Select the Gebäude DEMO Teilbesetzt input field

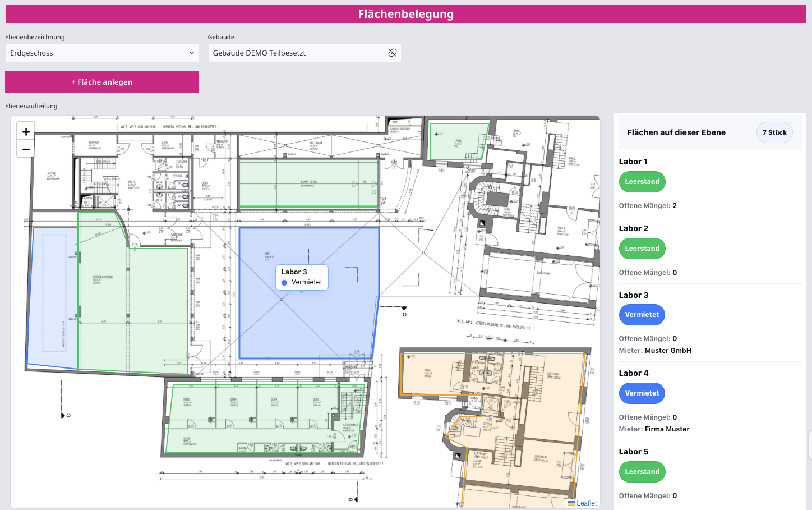pos(296,52)
